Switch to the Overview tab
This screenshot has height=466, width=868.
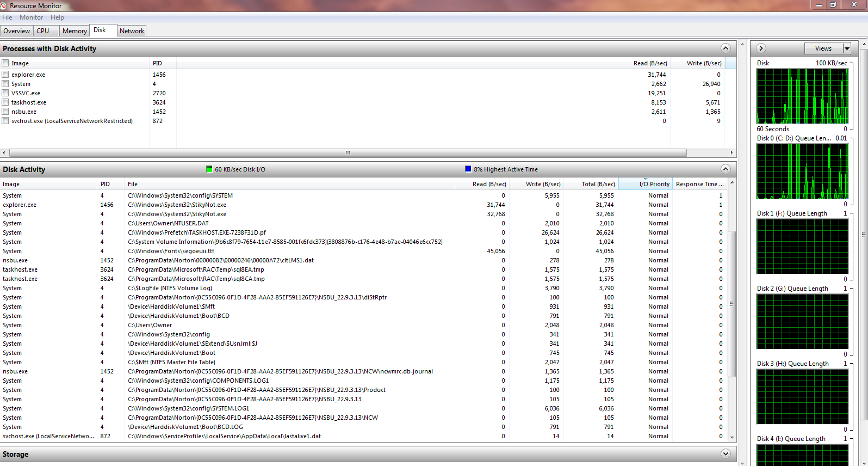(16, 31)
